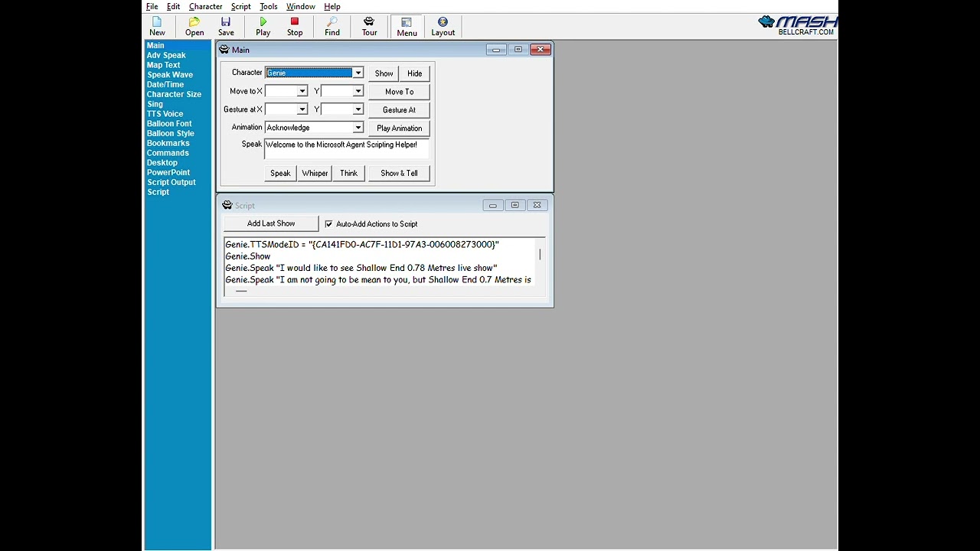Click the Move To button
Viewport: 980px width, 551px height.
(x=399, y=92)
